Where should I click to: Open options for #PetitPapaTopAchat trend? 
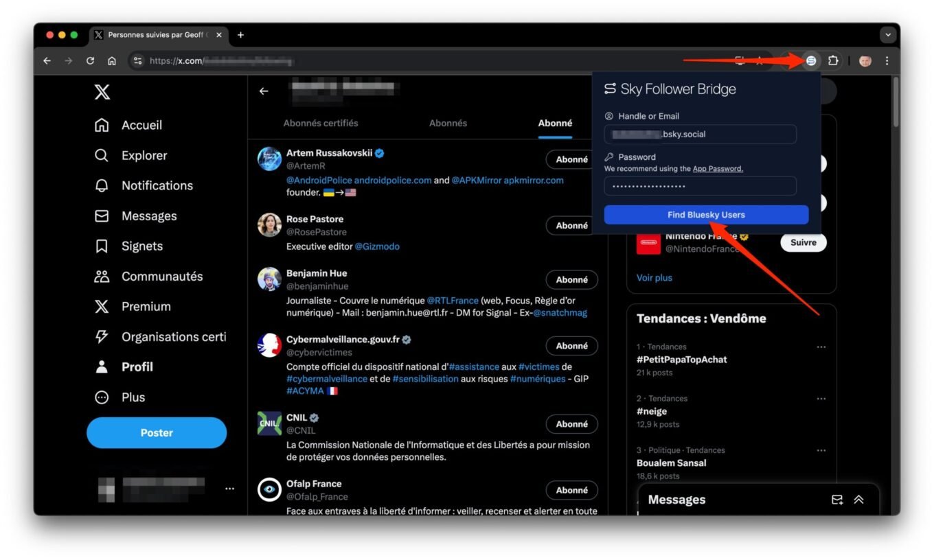coord(821,347)
